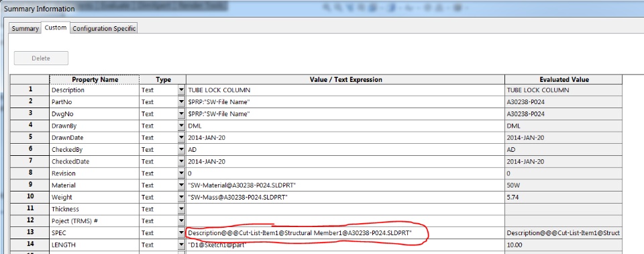This screenshot has width=644, height=254.
Task: Click the Evaluated Value column header
Action: point(563,79)
